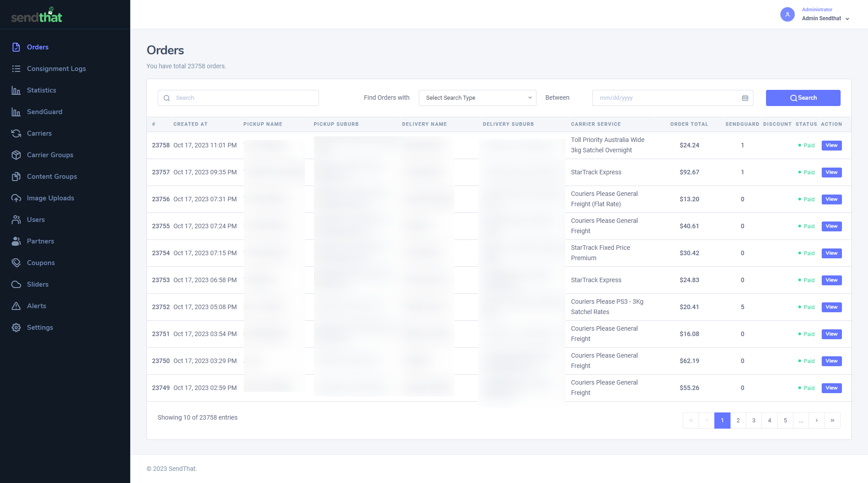Click Couriers Please PS3 - 3Kg Satchel text
This screenshot has height=483, width=868.
(x=607, y=307)
